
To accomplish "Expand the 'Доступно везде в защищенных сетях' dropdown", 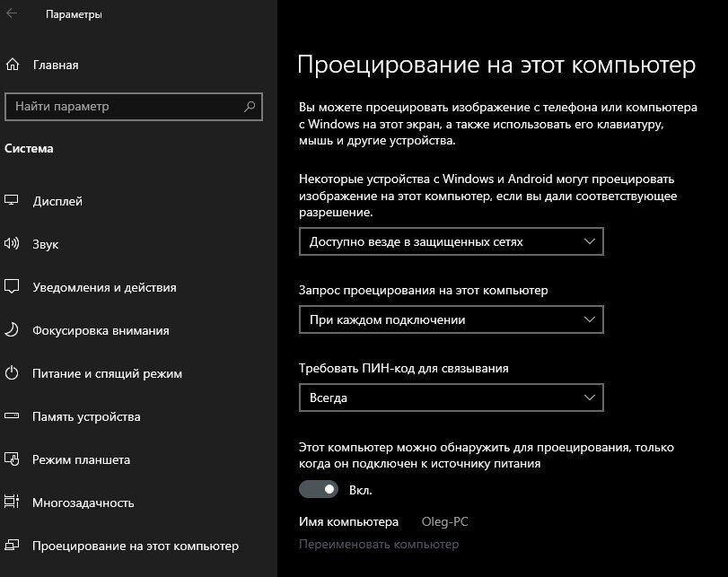I will (x=451, y=240).
